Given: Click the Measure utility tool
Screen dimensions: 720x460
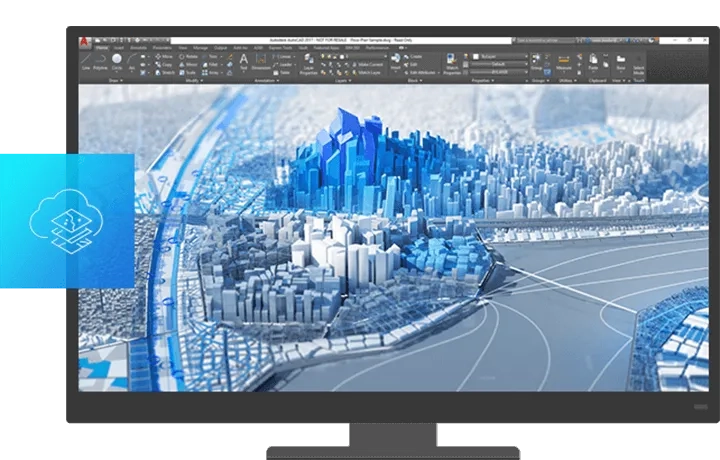Looking at the screenshot, I should (565, 62).
